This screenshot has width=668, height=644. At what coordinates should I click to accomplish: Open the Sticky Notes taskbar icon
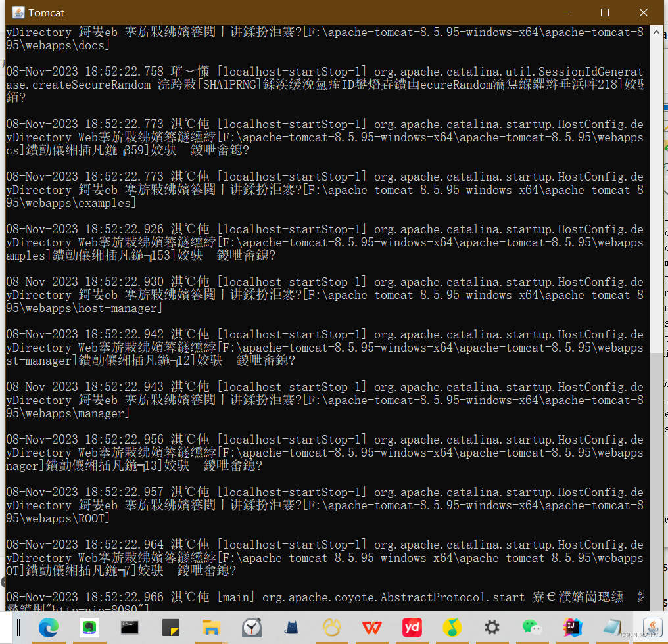(x=171, y=628)
